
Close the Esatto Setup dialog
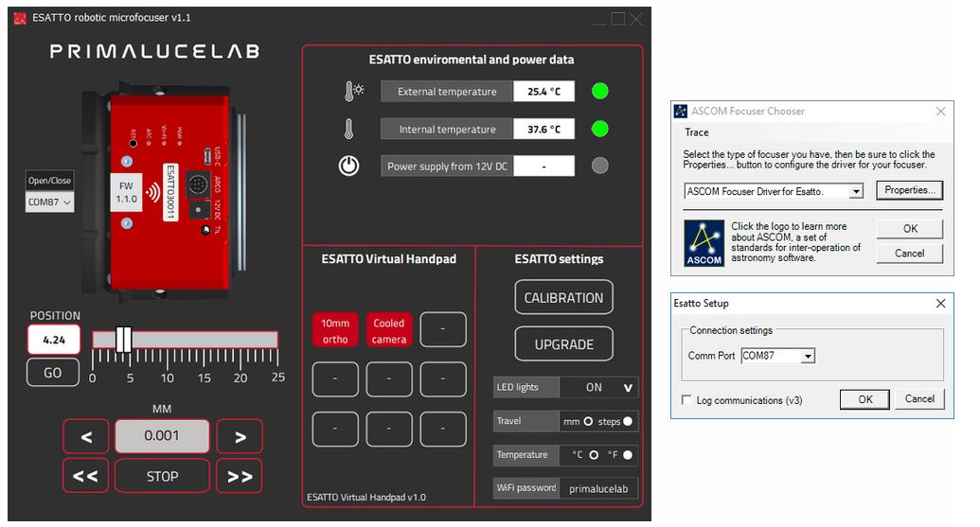tap(940, 304)
